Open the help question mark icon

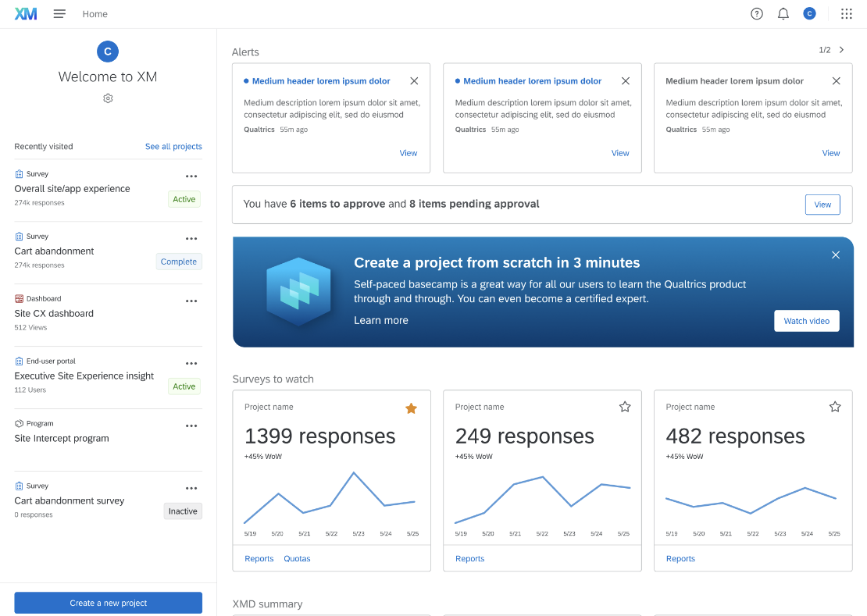(x=756, y=14)
